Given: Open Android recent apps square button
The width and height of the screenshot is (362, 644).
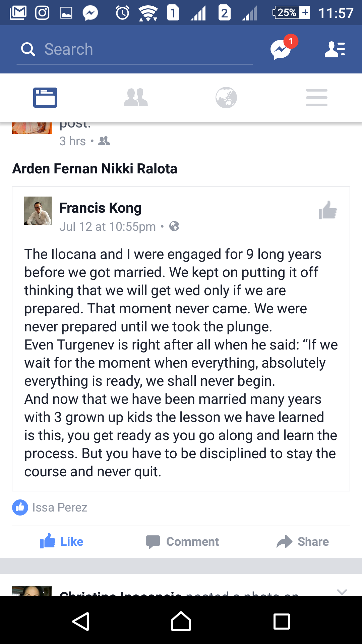Looking at the screenshot, I should tap(282, 621).
